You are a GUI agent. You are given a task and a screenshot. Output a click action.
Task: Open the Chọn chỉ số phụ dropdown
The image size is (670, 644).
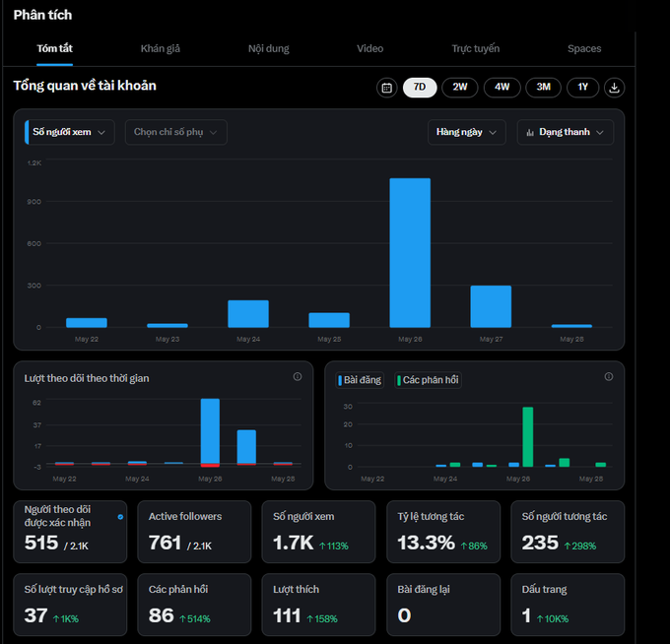(x=176, y=132)
